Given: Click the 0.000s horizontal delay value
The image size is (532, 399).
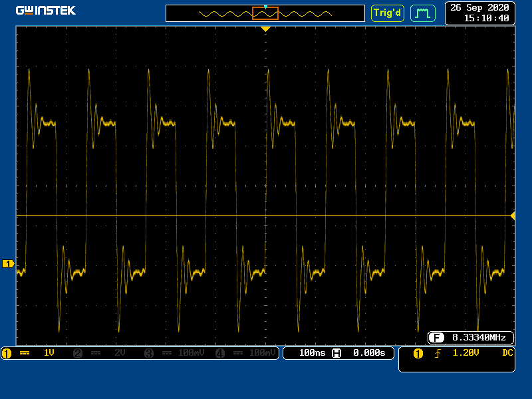Looking at the screenshot, I should point(369,353).
